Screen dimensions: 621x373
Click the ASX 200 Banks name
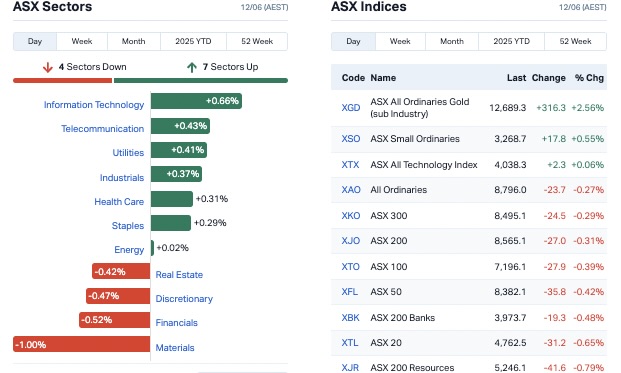[403, 318]
